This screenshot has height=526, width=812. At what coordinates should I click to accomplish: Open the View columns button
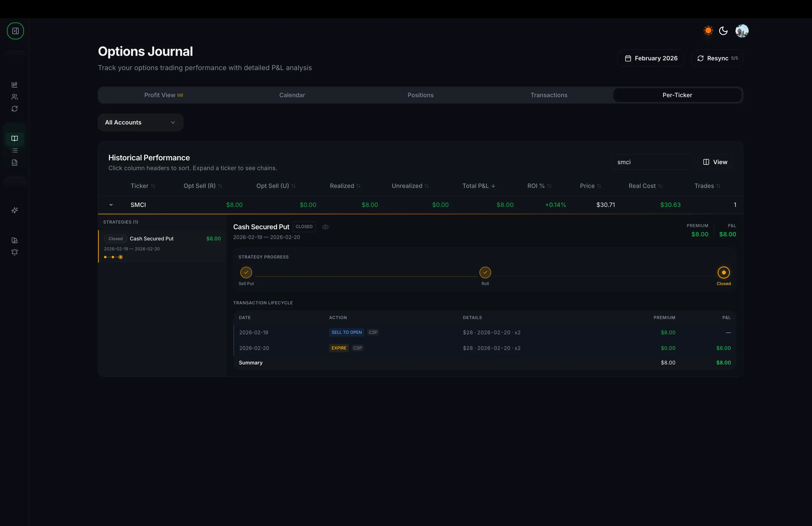715,162
